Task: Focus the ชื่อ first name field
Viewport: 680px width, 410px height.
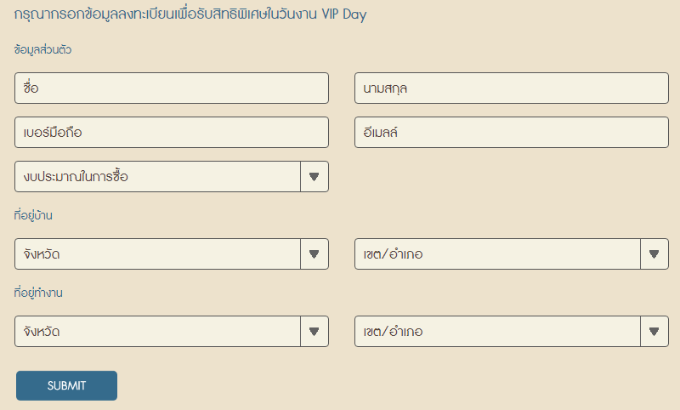Action: (171, 88)
